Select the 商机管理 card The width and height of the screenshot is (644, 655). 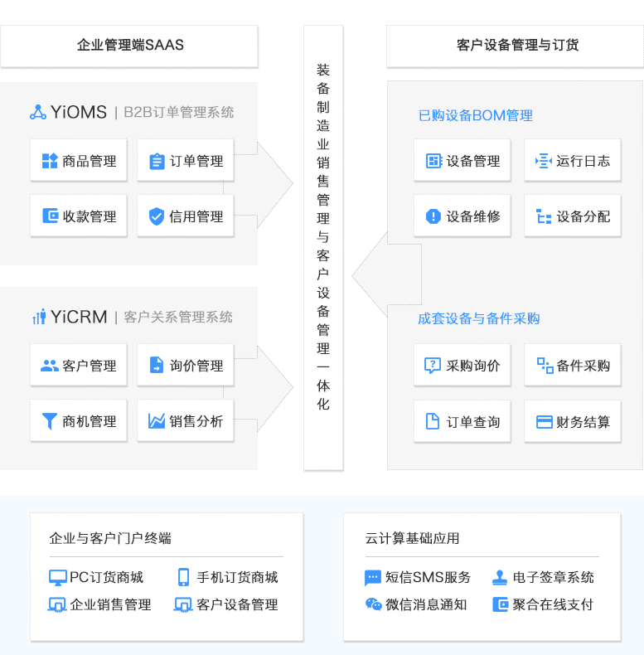click(x=79, y=420)
